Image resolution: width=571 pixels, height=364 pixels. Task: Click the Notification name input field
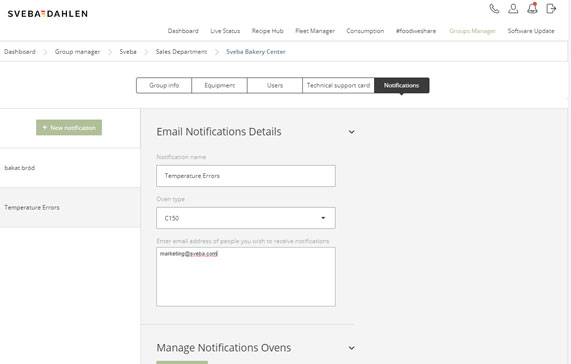(x=246, y=176)
